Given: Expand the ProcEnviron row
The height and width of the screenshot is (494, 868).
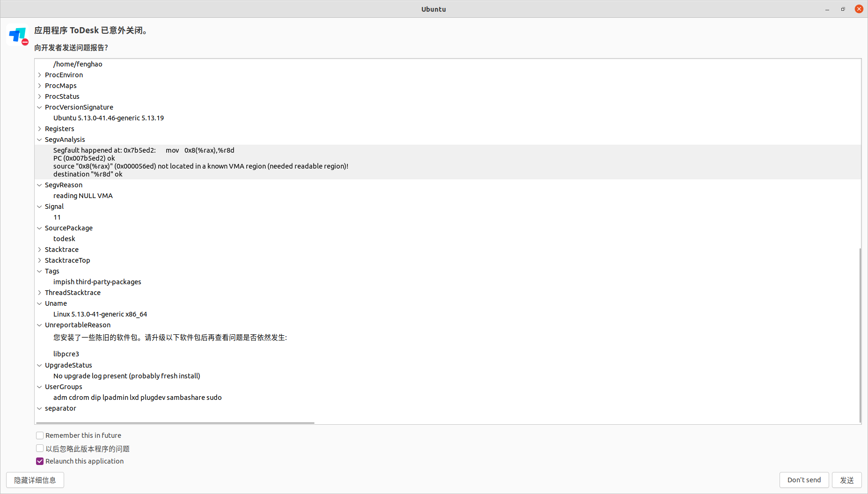Looking at the screenshot, I should click(40, 75).
